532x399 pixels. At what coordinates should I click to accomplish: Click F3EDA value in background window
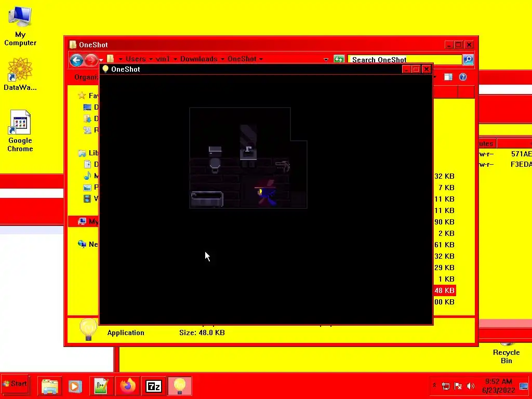(x=521, y=165)
